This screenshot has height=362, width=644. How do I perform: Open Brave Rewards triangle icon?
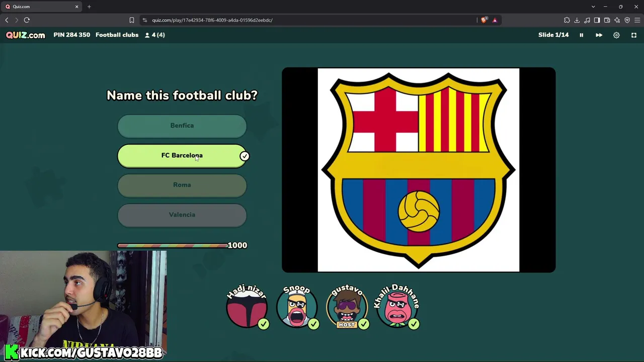click(x=495, y=20)
